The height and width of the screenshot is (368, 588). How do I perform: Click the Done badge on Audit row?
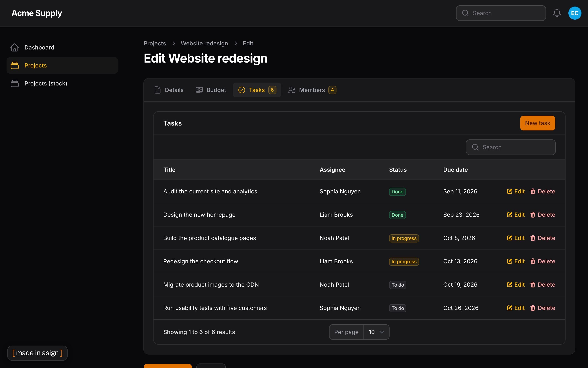397,192
